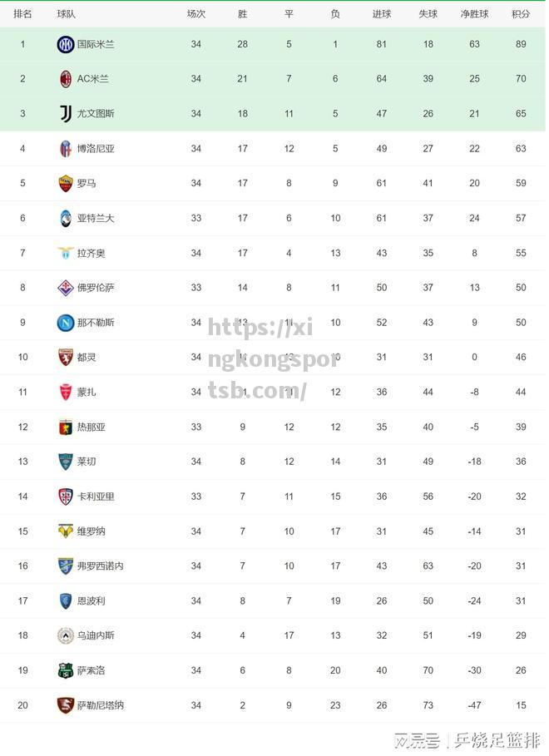This screenshot has height=756, width=549.
Task: Click the AC Milan club crest
Action: click(x=66, y=79)
